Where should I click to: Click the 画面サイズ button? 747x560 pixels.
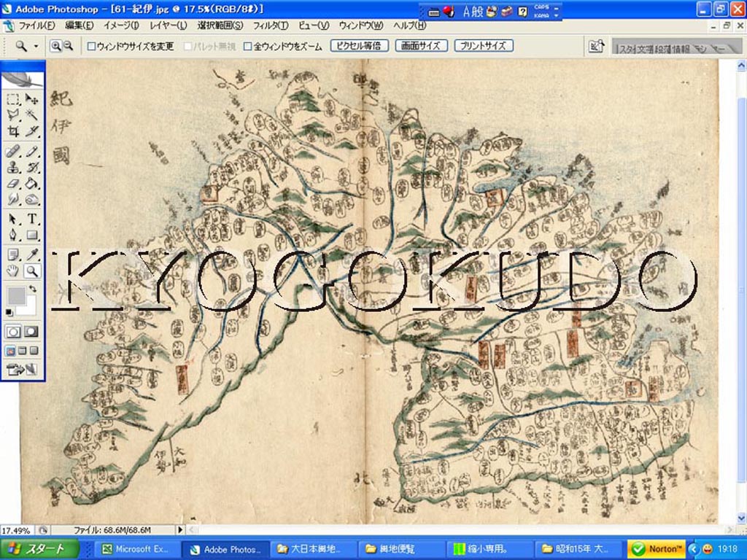[421, 46]
